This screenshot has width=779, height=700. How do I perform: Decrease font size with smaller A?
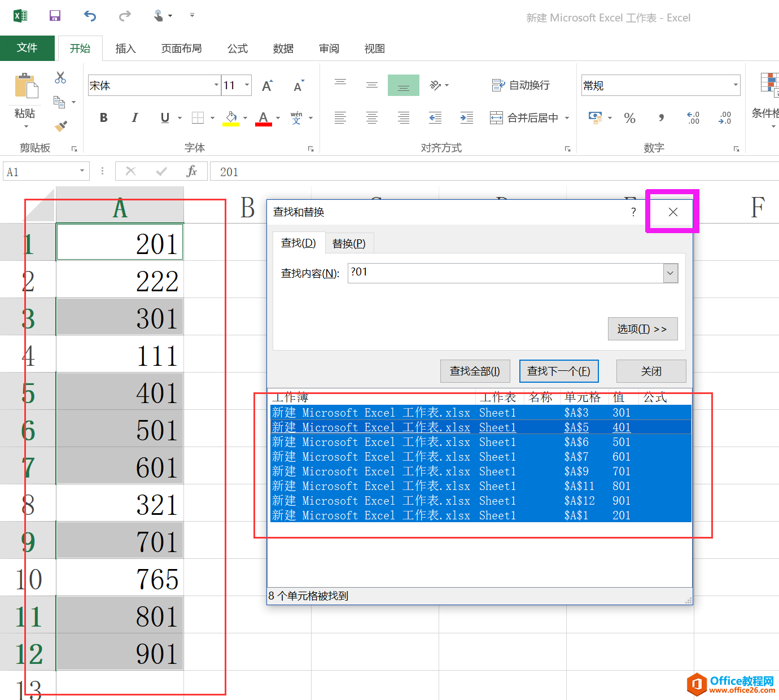299,86
